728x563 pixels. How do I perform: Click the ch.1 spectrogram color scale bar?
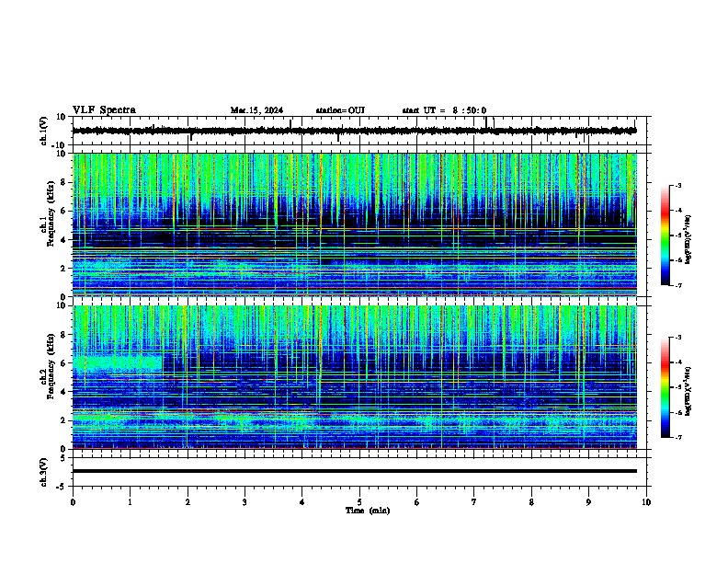pyautogui.click(x=665, y=236)
